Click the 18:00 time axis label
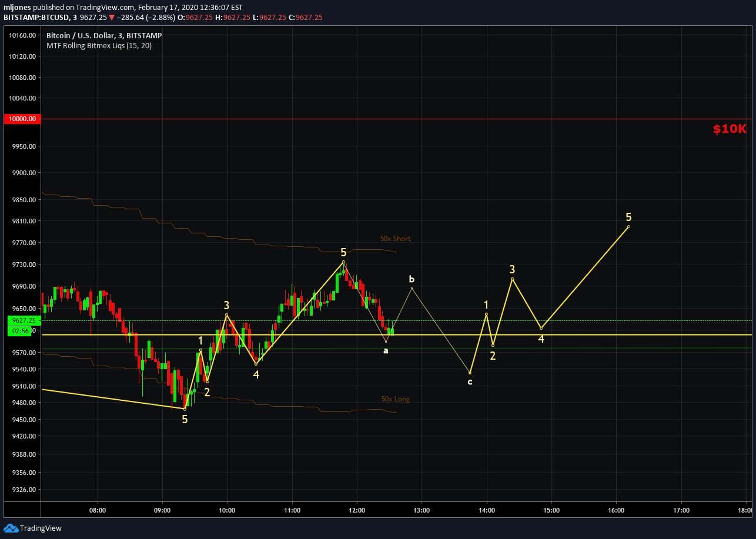Screen dimensions: 756x539 pos(745,510)
